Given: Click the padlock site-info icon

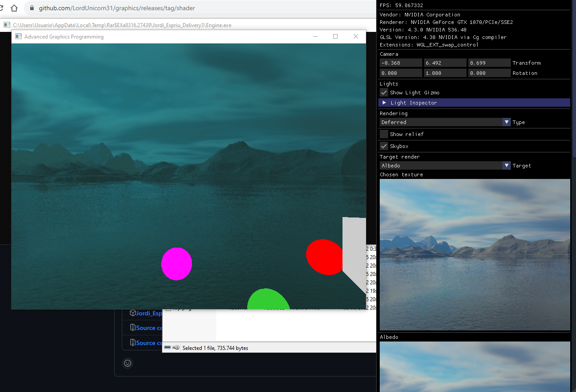Looking at the screenshot, I should (x=31, y=8).
